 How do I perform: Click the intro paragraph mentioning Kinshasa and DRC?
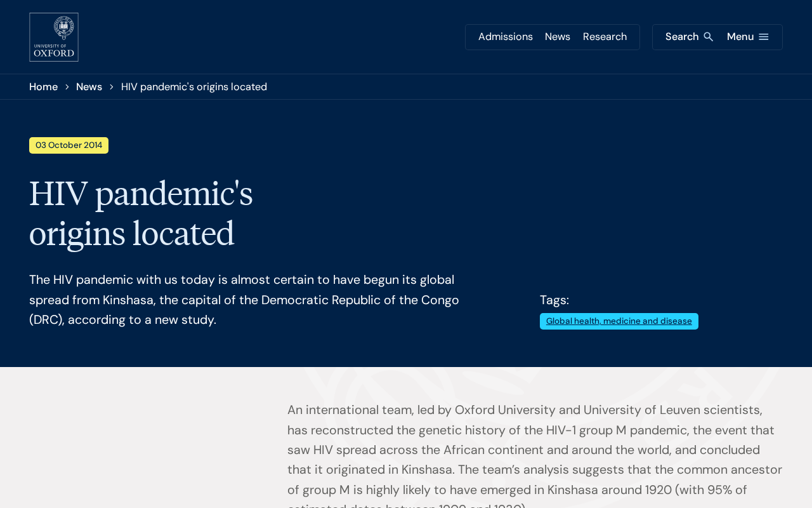pyautogui.click(x=244, y=300)
